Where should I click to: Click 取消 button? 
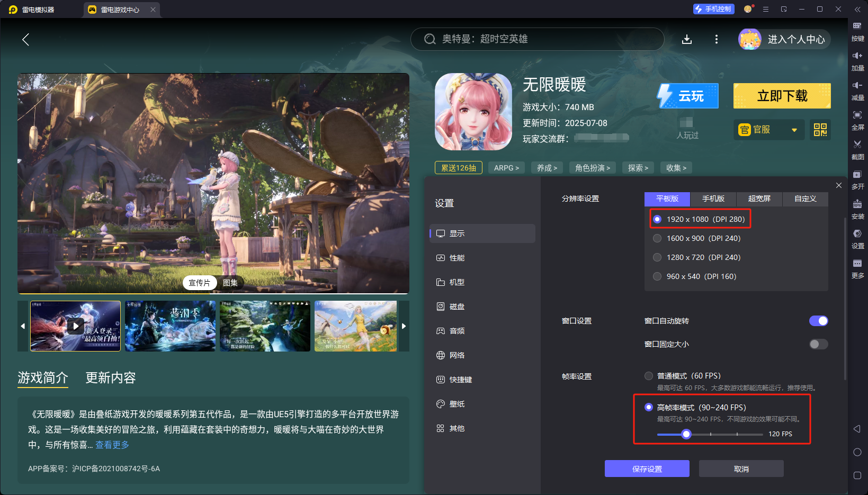(x=741, y=469)
